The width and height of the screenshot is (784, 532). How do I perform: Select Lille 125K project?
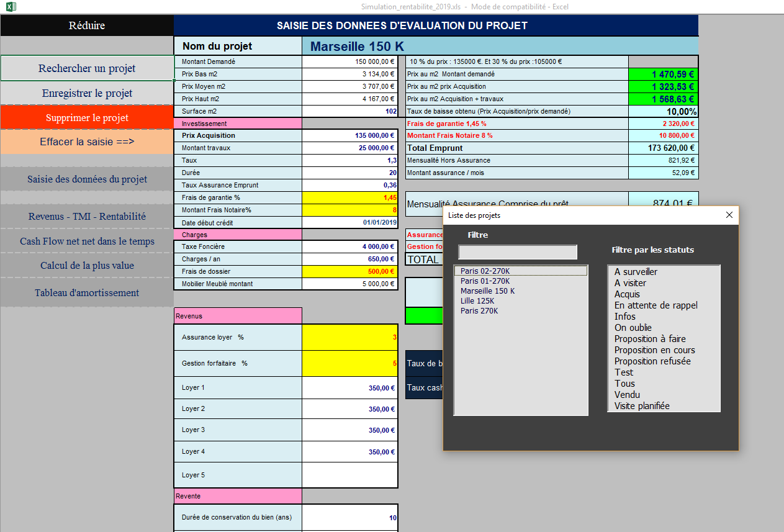(477, 301)
